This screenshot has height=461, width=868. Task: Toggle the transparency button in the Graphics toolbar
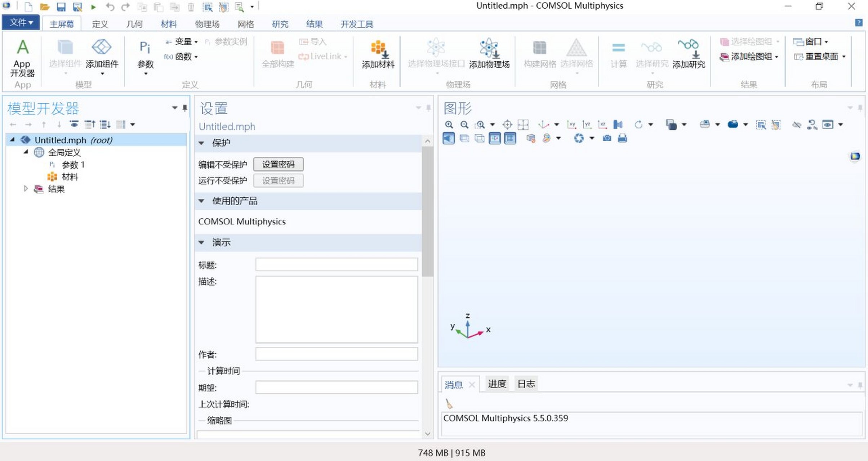[x=464, y=138]
